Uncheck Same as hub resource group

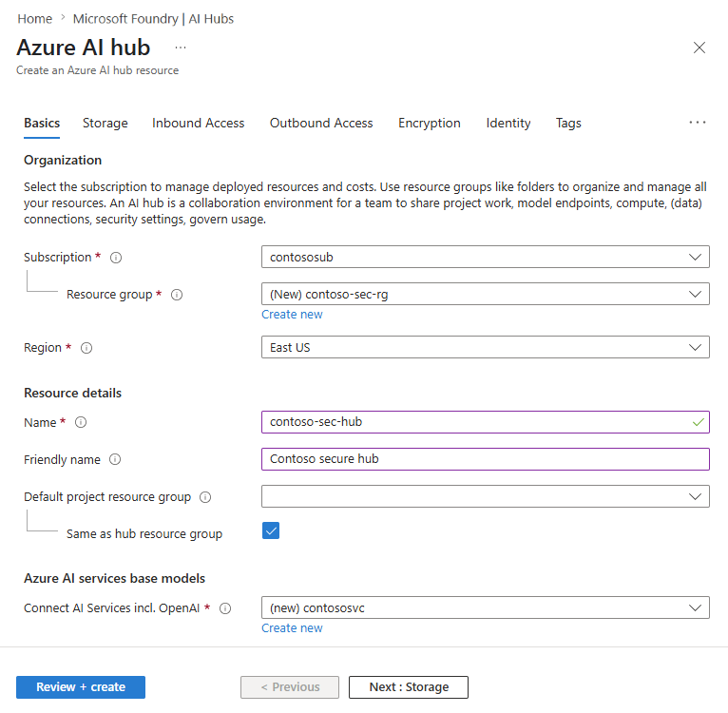point(271,530)
